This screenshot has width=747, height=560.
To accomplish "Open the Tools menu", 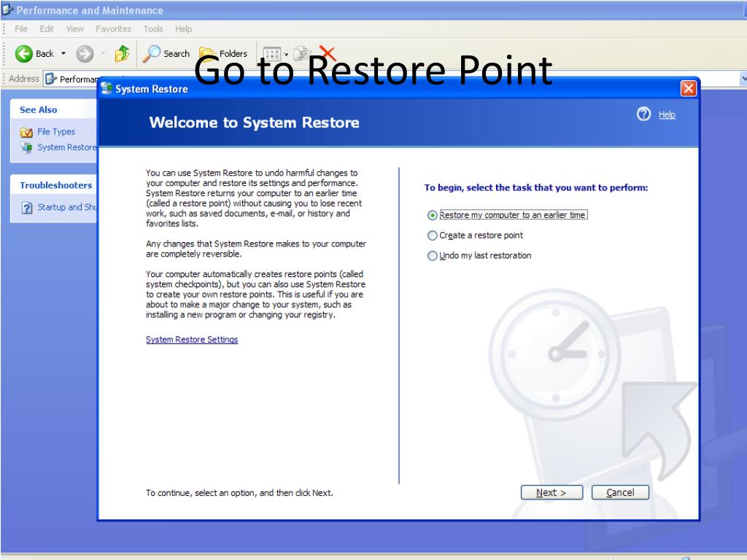I will 153,29.
